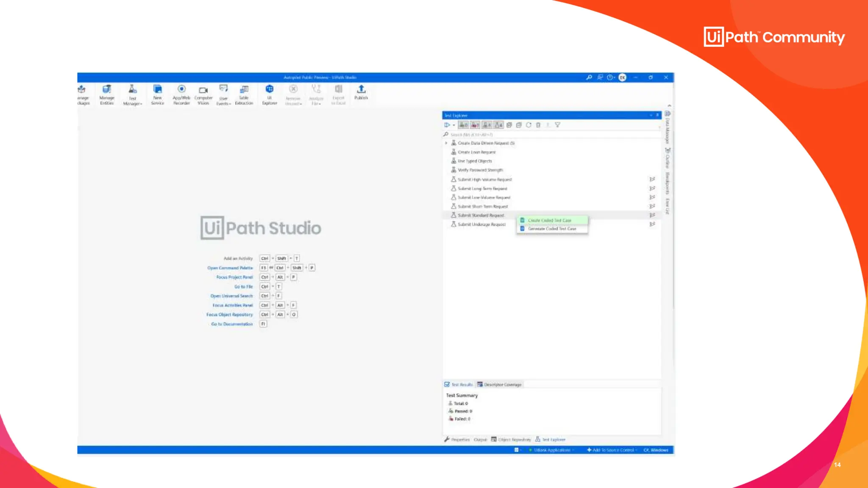Open the App/Web Recorder
This screenshot has width=868, height=488.
point(181,94)
